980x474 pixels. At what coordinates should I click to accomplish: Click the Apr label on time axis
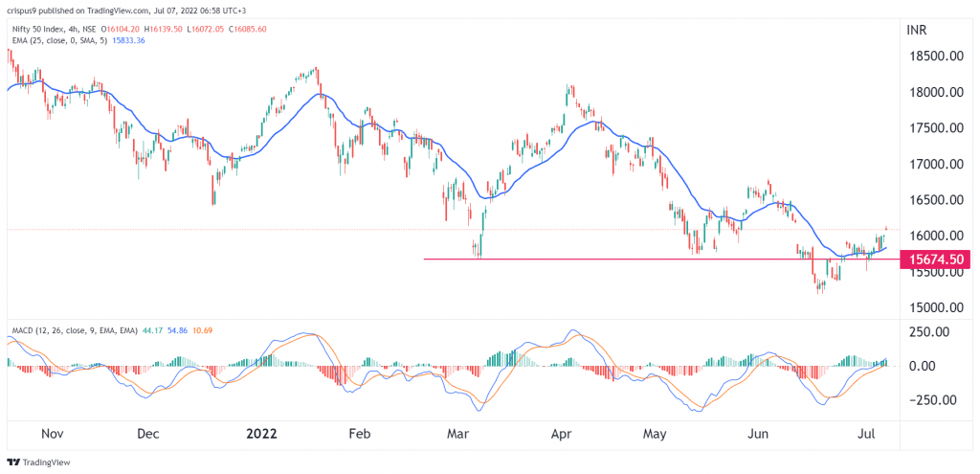(563, 434)
